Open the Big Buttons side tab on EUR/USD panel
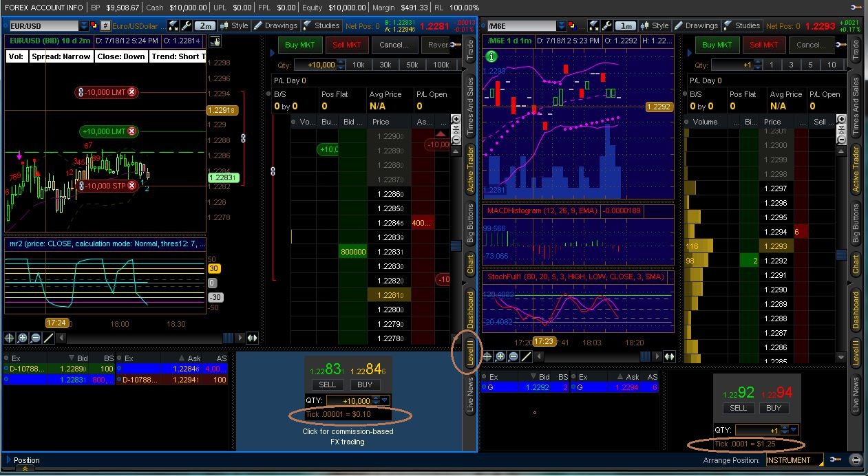The height and width of the screenshot is (476, 868). click(471, 224)
